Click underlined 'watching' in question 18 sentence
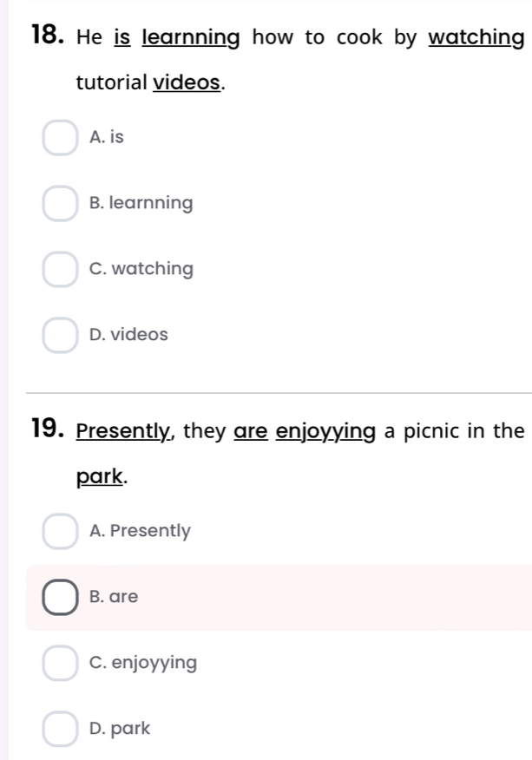The image size is (532, 760). [476, 38]
